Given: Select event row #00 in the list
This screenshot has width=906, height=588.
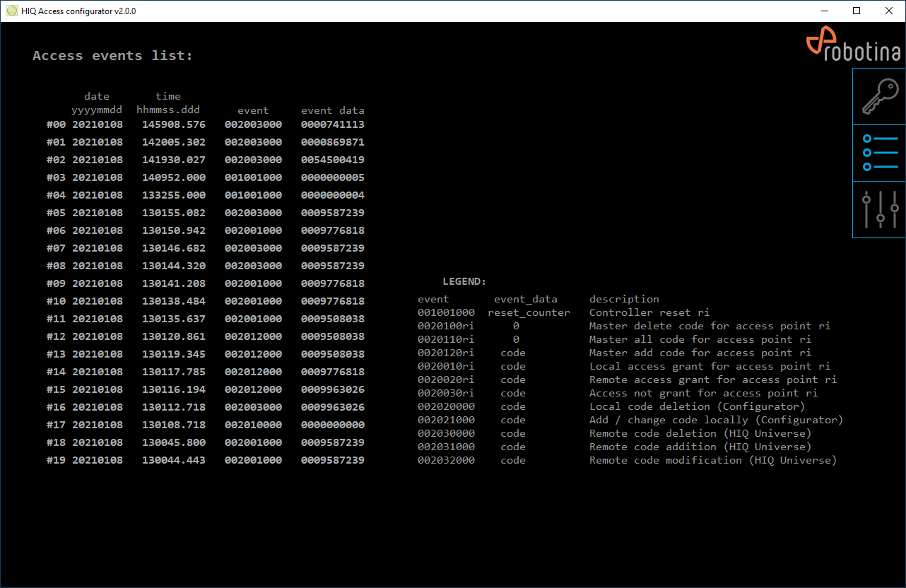Looking at the screenshot, I should (x=205, y=124).
